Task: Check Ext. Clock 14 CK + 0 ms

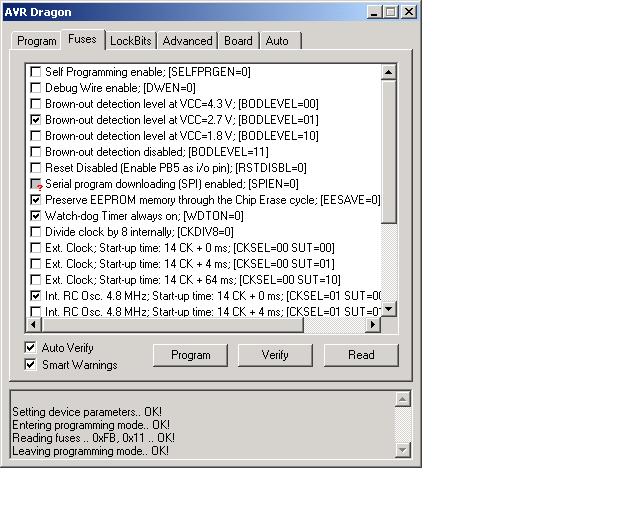Action: click(x=36, y=248)
